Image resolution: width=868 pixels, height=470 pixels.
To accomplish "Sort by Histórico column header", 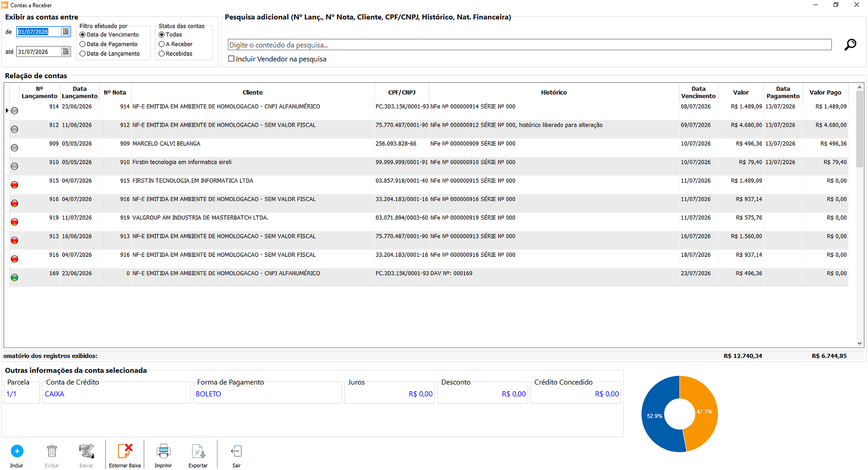I will coord(554,92).
